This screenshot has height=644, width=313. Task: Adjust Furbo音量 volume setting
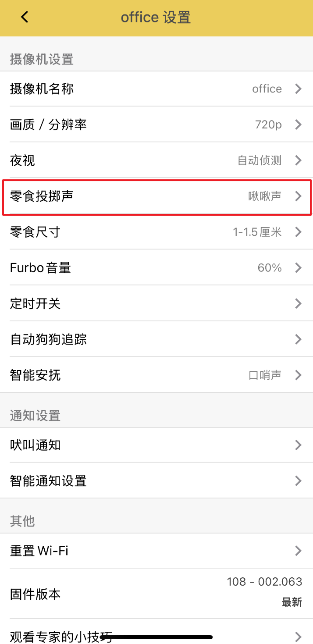(x=40, y=267)
